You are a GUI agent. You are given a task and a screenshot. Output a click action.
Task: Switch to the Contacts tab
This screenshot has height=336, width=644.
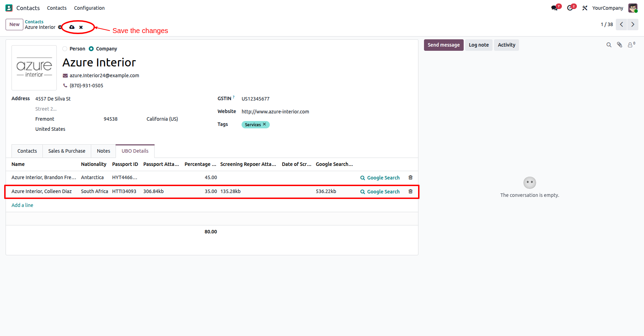pyautogui.click(x=27, y=151)
